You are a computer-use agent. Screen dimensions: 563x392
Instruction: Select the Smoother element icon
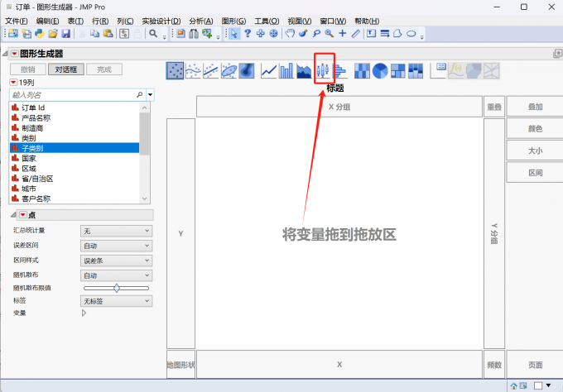(193, 70)
